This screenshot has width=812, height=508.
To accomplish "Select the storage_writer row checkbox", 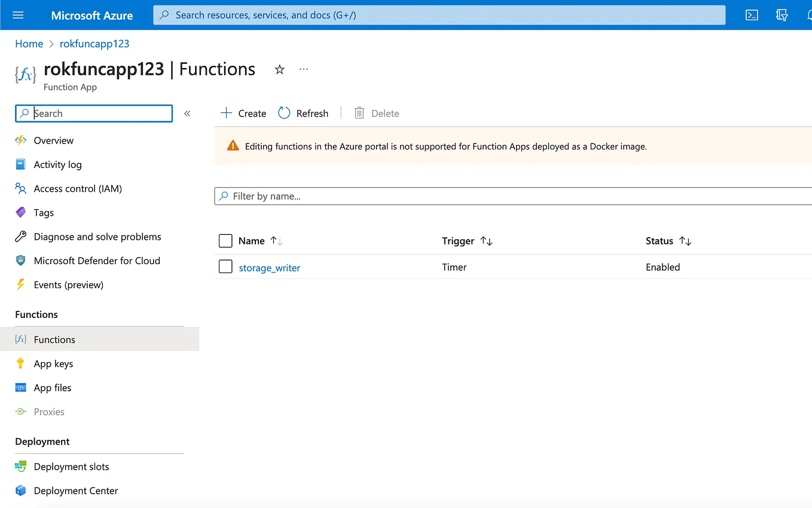I will (x=225, y=267).
